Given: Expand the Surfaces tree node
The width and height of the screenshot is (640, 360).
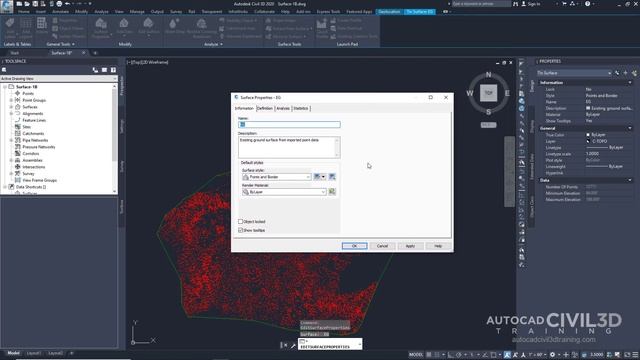Looking at the screenshot, I should point(11,107).
